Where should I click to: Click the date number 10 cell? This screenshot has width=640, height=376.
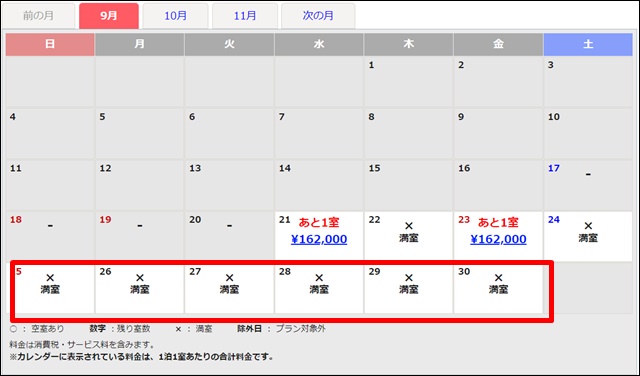(588, 133)
